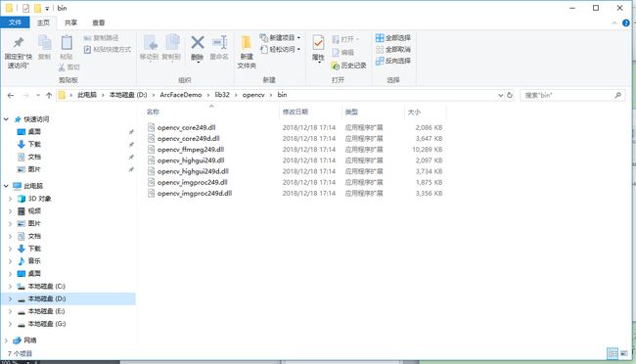Click title bar new folder icon
636x364 pixels.
(x=38, y=8)
